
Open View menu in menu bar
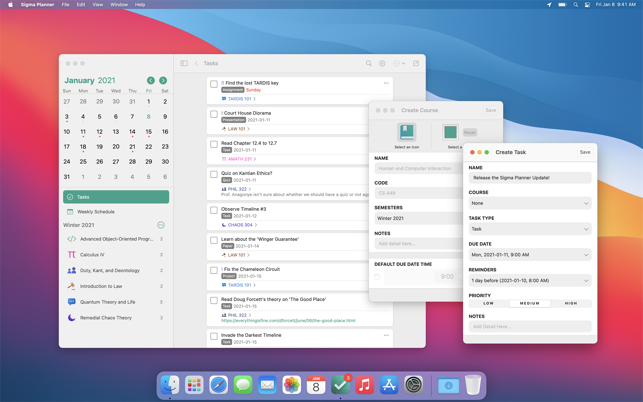(98, 5)
